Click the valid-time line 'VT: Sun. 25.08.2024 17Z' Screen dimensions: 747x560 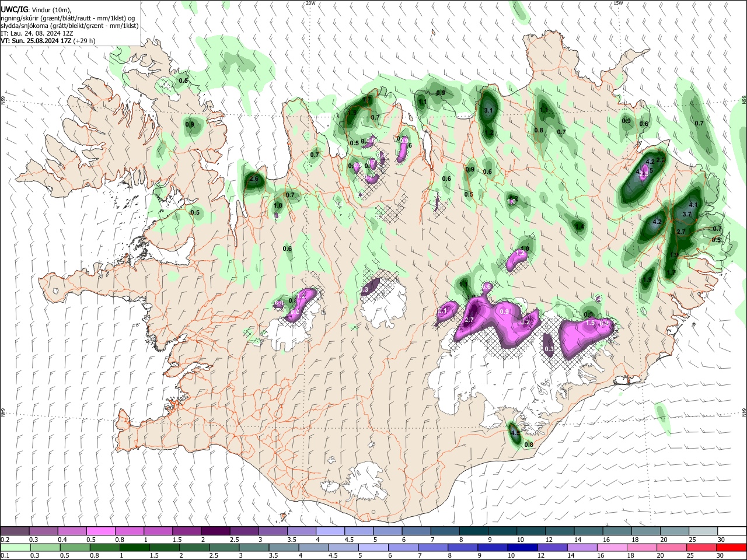(37, 41)
